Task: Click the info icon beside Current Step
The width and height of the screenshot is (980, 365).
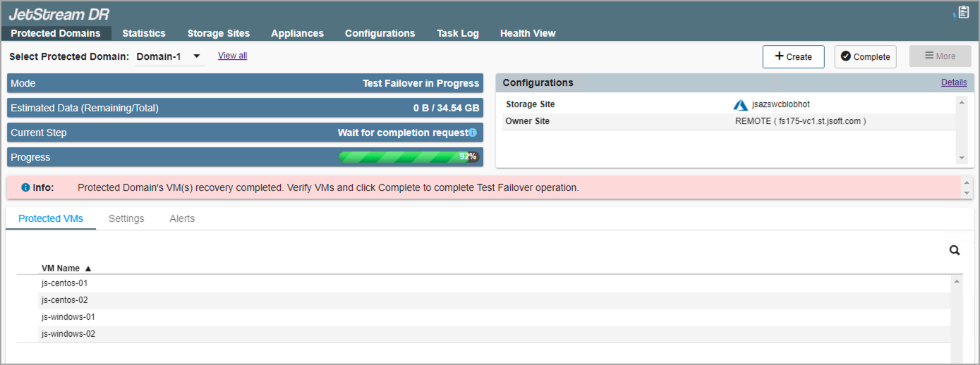Action: (x=473, y=132)
